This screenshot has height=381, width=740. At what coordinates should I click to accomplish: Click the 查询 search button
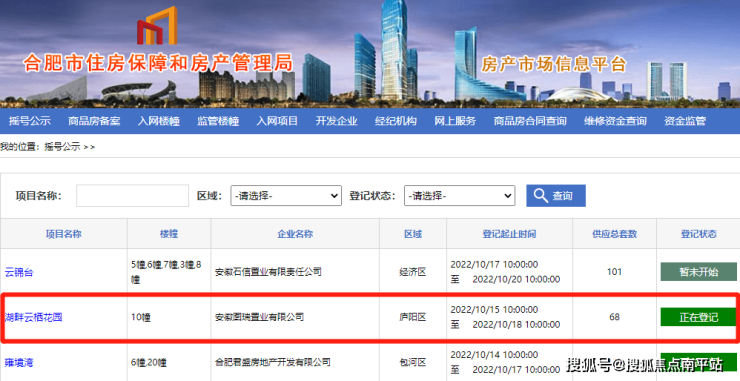click(556, 195)
